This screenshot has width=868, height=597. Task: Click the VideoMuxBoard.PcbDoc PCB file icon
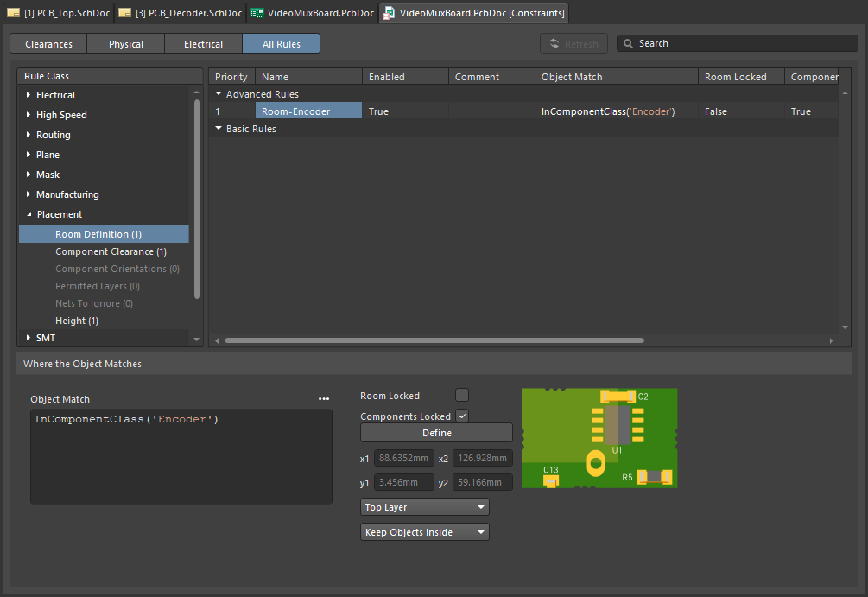point(257,13)
